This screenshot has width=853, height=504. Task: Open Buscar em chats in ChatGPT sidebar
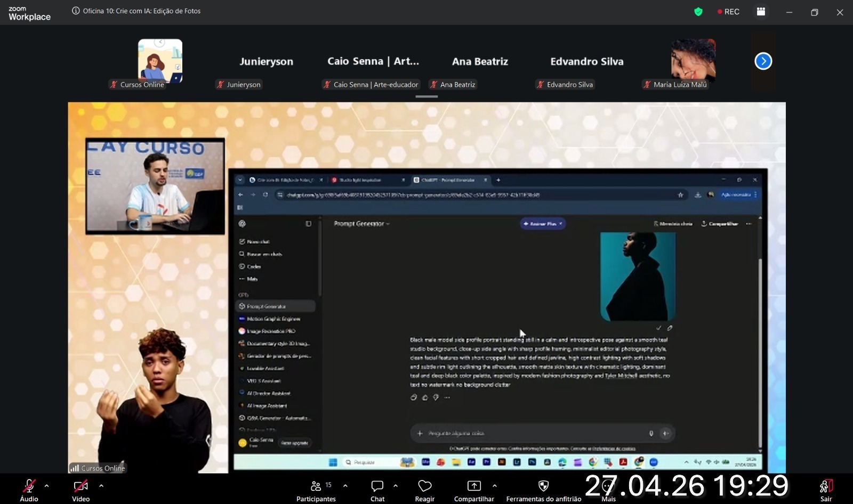click(260, 254)
